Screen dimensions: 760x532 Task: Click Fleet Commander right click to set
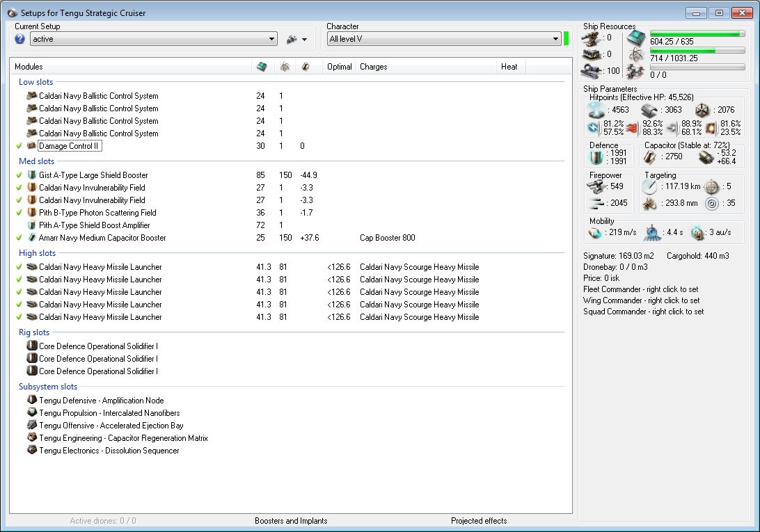coord(640,289)
